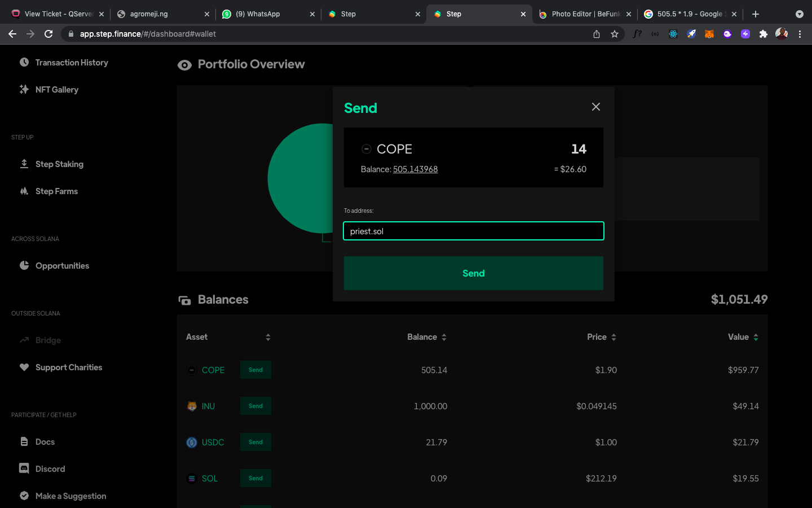This screenshot has width=812, height=508.
Task: Open the Step Staking menu item
Action: click(x=59, y=164)
